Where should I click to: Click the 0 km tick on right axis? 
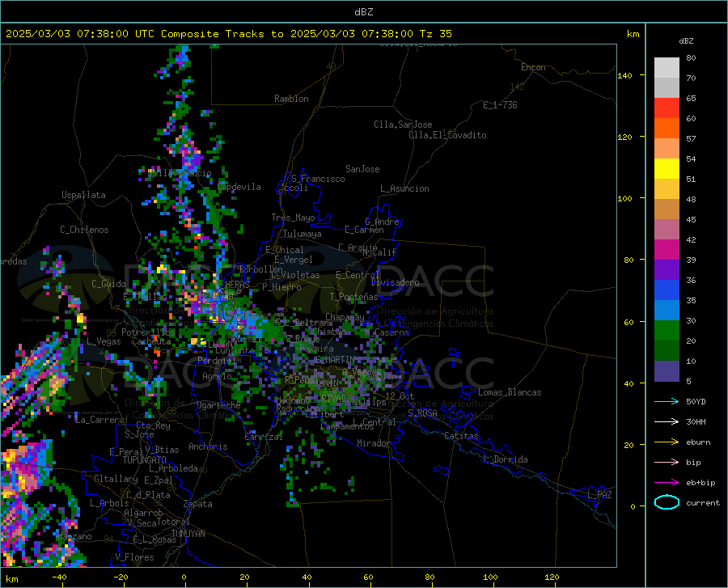633,506
